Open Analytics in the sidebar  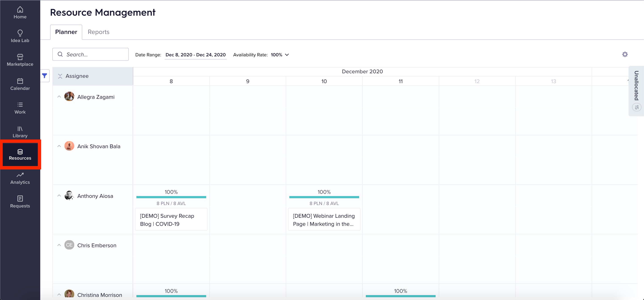click(20, 178)
